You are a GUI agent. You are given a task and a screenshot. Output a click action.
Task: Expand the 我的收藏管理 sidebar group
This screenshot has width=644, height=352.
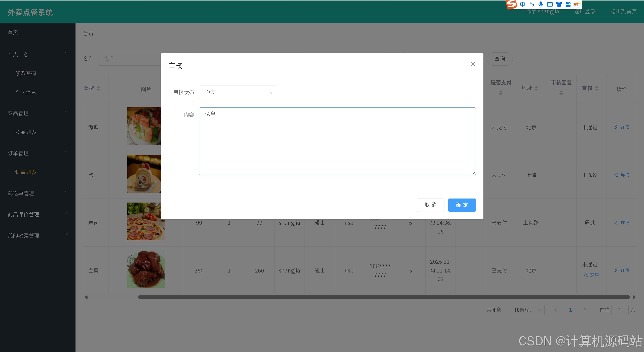click(38, 236)
